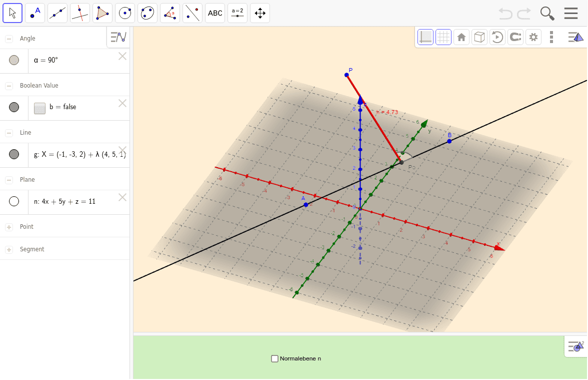Collapse the Boolean Value group
The width and height of the screenshot is (588, 380).
(x=9, y=86)
